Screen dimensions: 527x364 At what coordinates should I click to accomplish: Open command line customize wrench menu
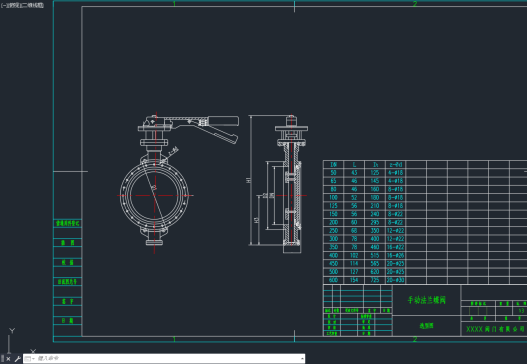pos(17,359)
